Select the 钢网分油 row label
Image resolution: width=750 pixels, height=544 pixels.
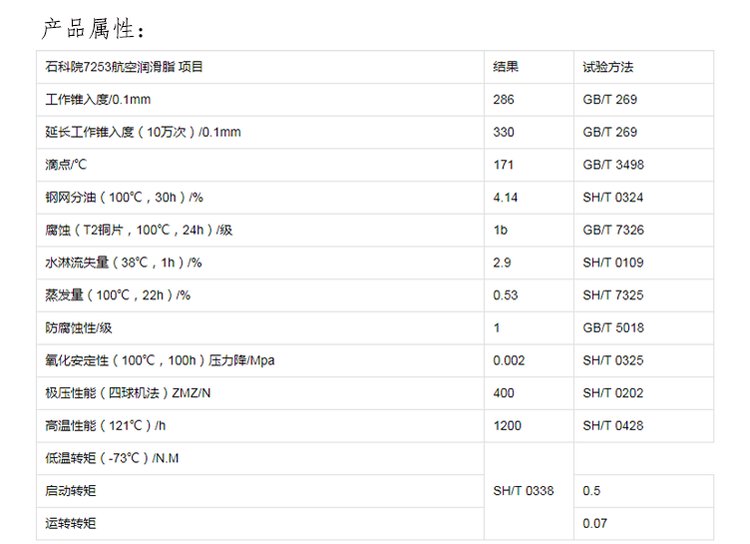pyautogui.click(x=124, y=197)
